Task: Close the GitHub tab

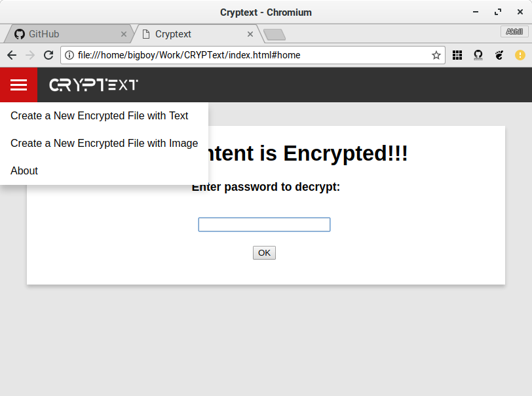Action: [x=123, y=34]
